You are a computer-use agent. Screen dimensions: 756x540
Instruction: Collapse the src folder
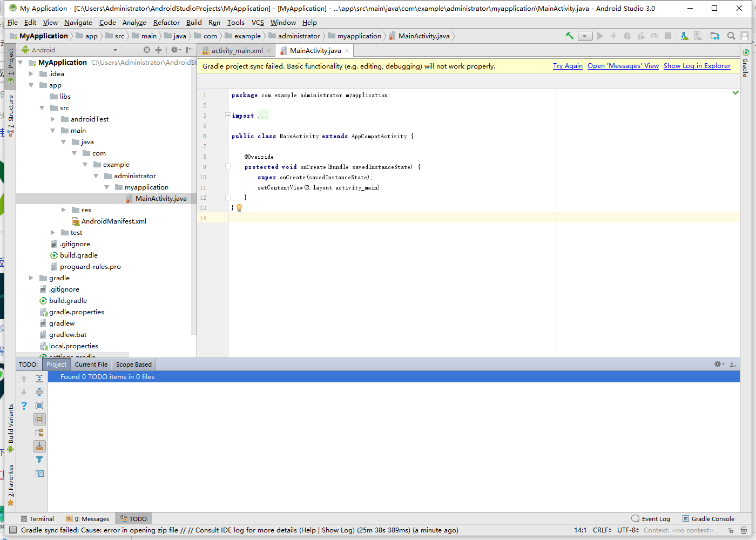[42, 108]
